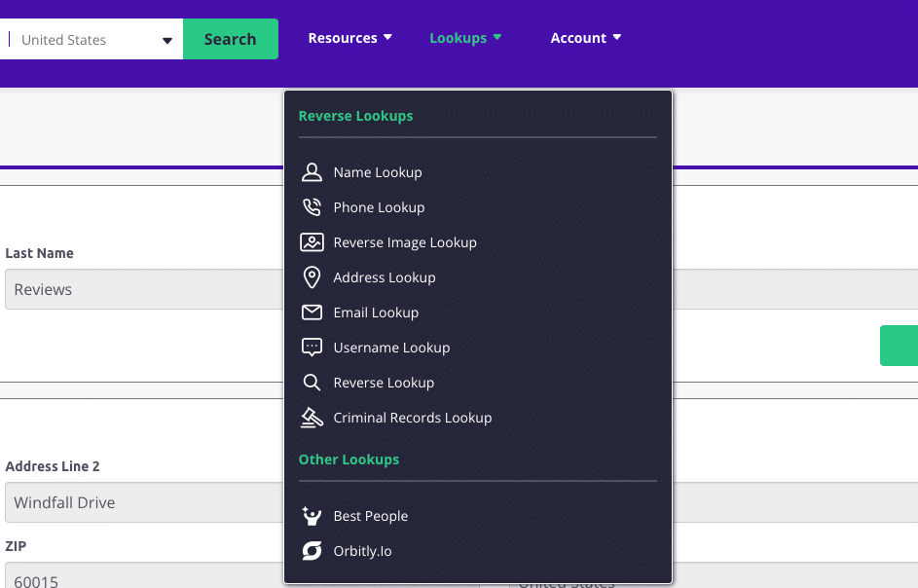The width and height of the screenshot is (918, 588).
Task: Click the Username Lookup chat bubble icon
Action: tap(312, 347)
